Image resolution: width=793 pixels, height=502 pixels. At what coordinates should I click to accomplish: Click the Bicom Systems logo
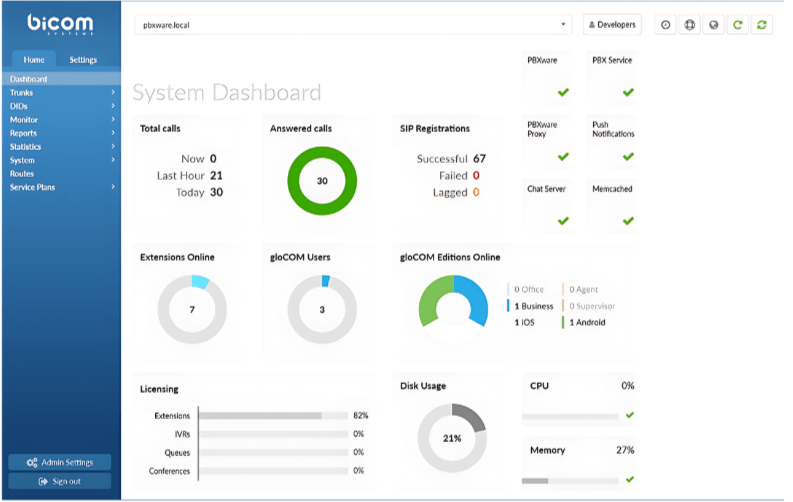coord(60,23)
